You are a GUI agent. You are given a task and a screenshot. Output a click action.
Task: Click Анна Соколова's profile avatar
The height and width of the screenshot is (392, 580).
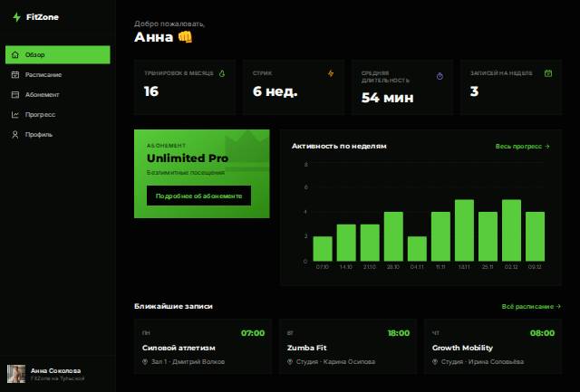tap(16, 374)
